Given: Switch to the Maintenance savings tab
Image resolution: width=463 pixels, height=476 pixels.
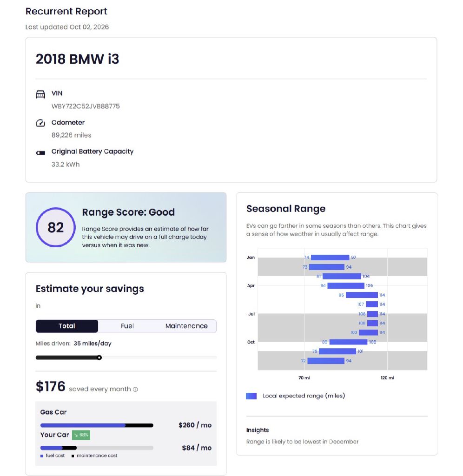Looking at the screenshot, I should click(186, 326).
